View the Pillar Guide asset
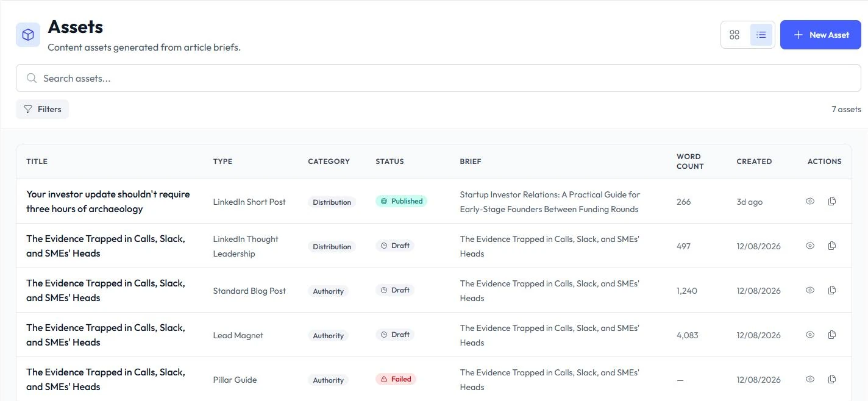Image resolution: width=868 pixels, height=401 pixels. point(810,379)
